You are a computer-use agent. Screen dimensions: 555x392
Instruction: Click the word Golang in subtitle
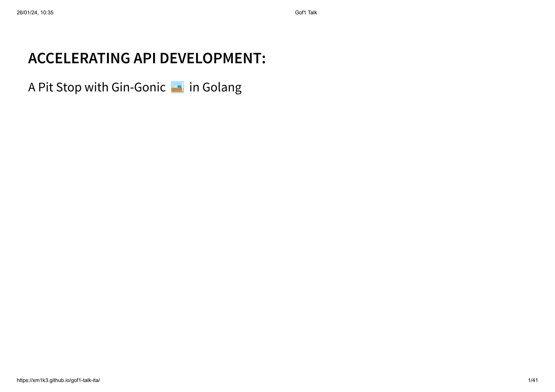(222, 87)
